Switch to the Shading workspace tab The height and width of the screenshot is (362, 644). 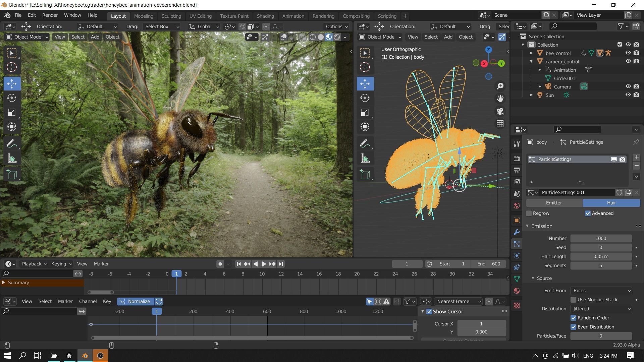(265, 16)
